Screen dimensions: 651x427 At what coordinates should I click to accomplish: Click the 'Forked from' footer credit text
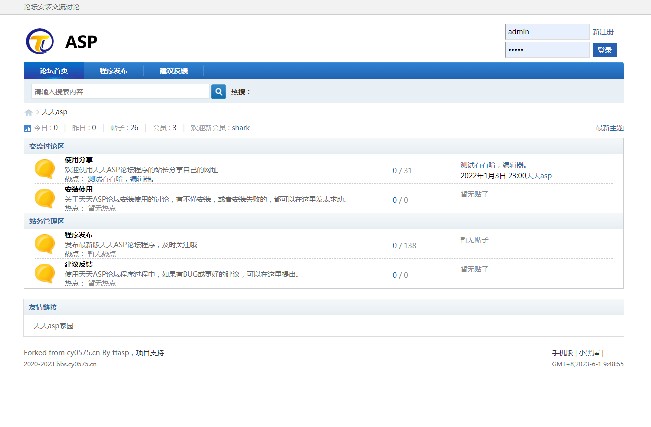coord(94,353)
